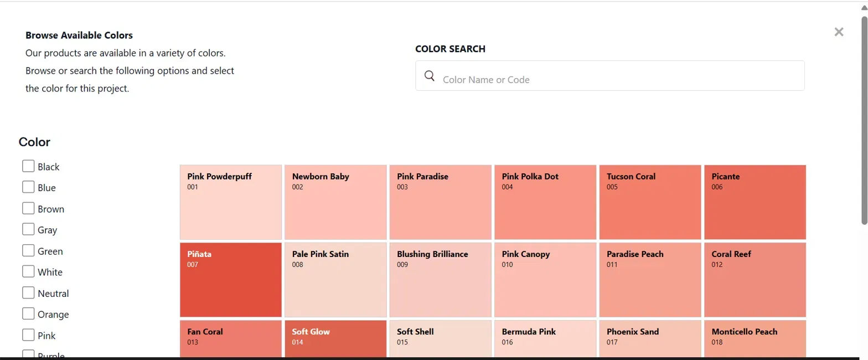Select the White color filter
868x360 pixels.
(28, 271)
